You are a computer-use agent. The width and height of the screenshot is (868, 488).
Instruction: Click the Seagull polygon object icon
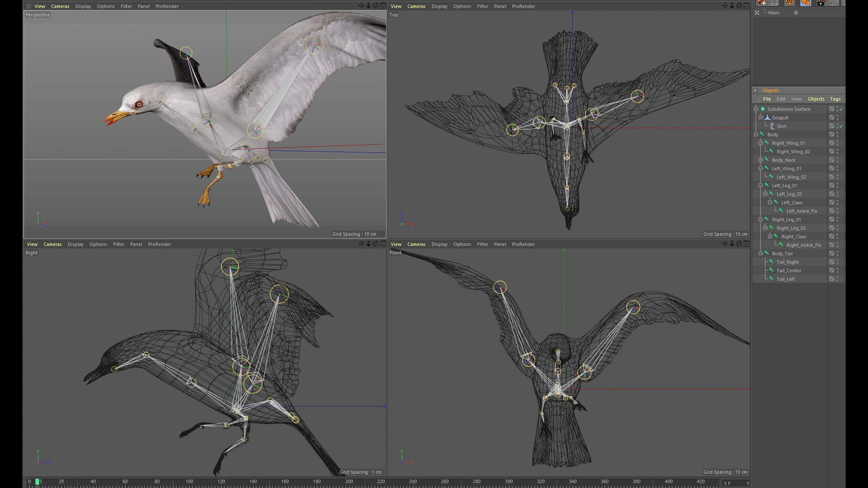click(768, 117)
